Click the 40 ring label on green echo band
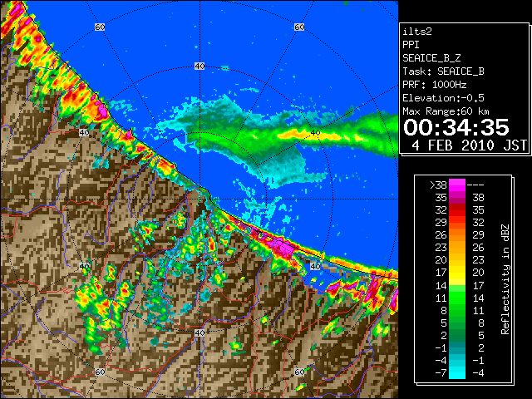The width and height of the screenshot is (532, 399). coord(316,133)
